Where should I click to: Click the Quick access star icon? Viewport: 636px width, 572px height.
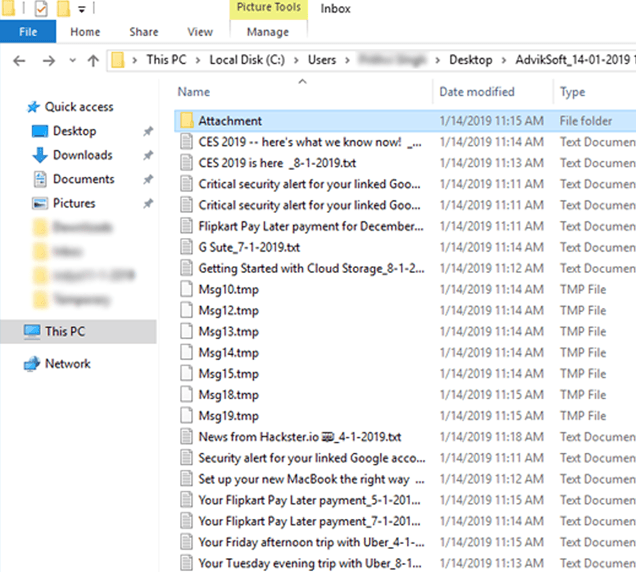pyautogui.click(x=33, y=107)
